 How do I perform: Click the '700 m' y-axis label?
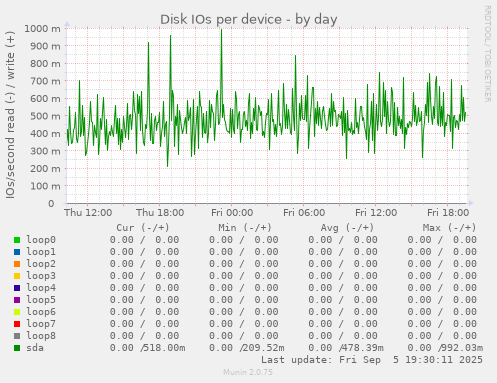tap(45, 81)
